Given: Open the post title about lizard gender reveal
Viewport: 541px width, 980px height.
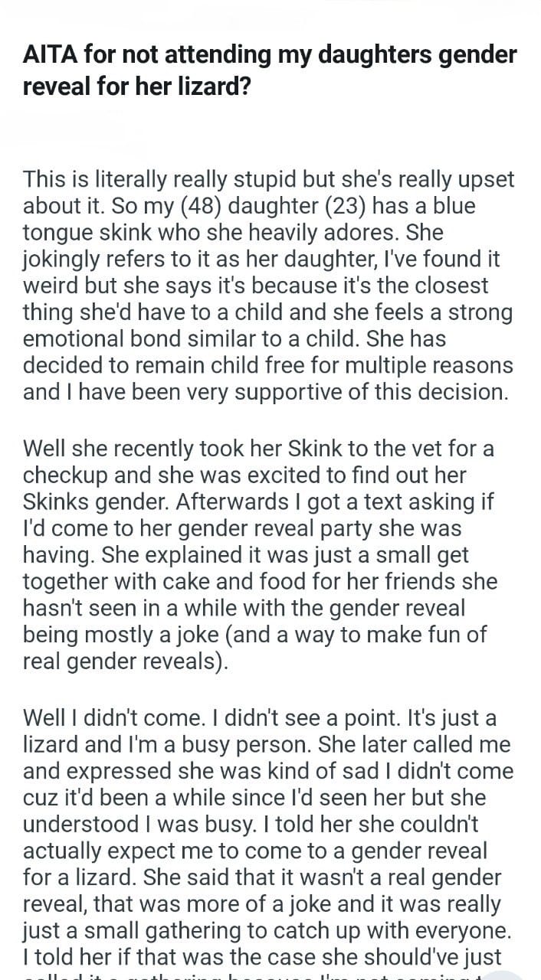Looking at the screenshot, I should (270, 70).
